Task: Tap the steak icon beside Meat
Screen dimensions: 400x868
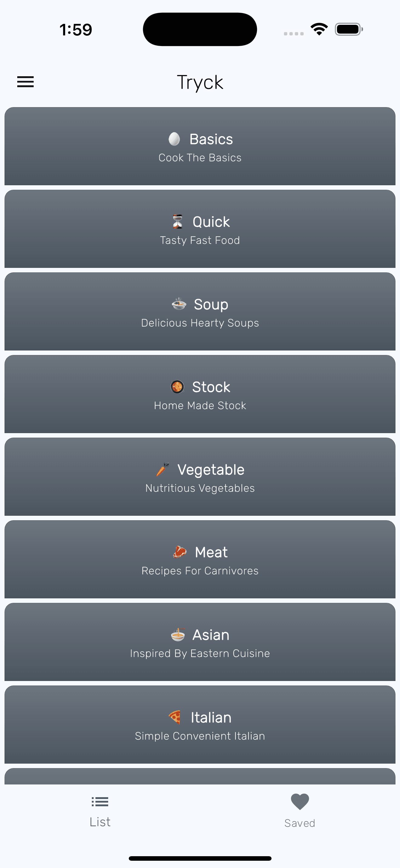Action: pos(180,552)
